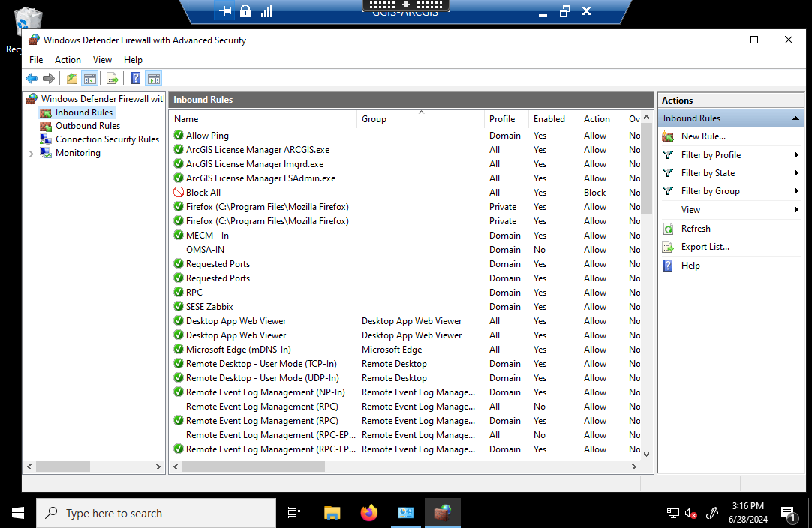The height and width of the screenshot is (528, 812).
Task: Expand the Filter by Group submenu
Action: [x=795, y=191]
